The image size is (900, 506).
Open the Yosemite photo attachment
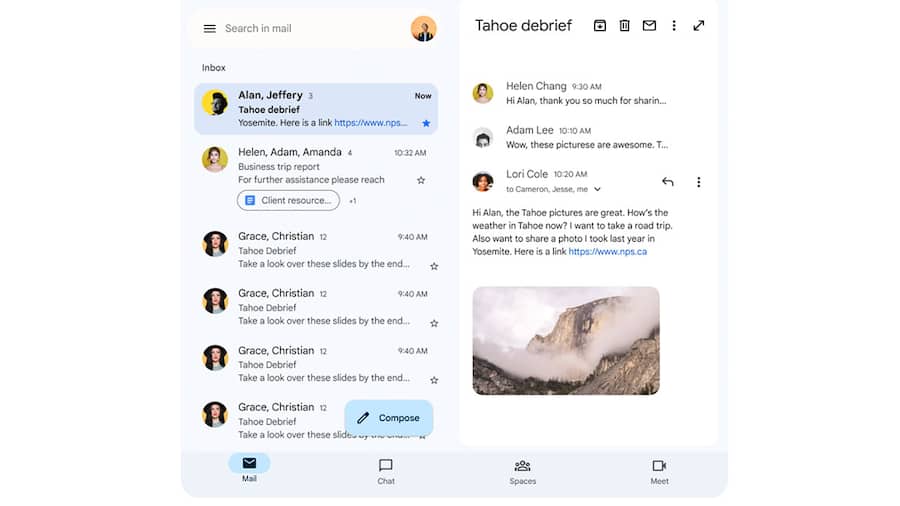[566, 341]
